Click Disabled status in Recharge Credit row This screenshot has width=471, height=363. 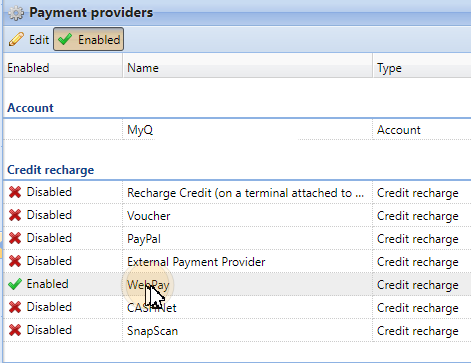click(49, 192)
